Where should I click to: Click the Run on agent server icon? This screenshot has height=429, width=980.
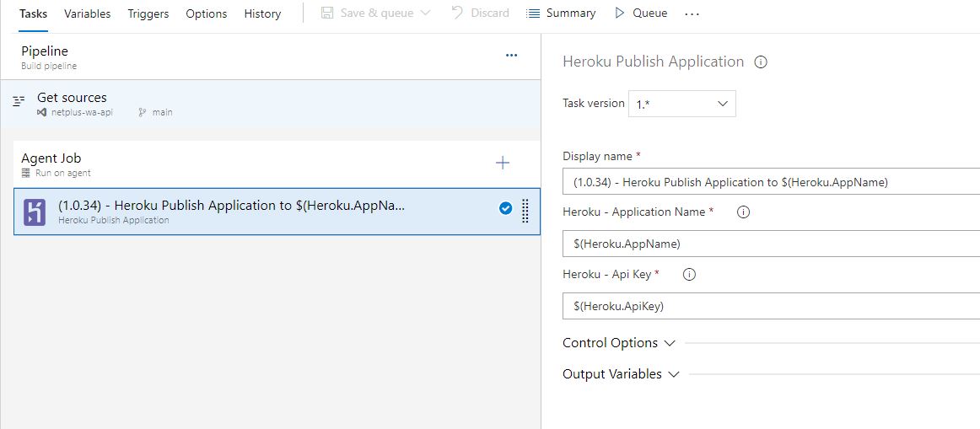point(25,173)
